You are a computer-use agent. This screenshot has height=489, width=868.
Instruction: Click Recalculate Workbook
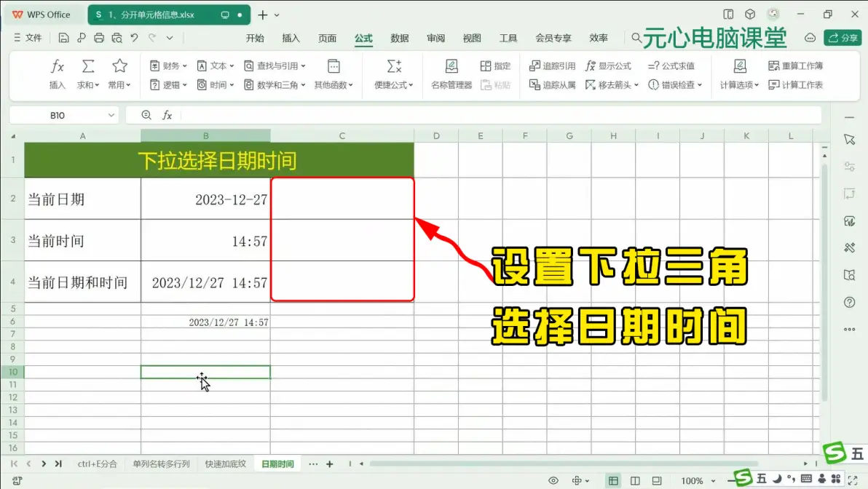[795, 65]
